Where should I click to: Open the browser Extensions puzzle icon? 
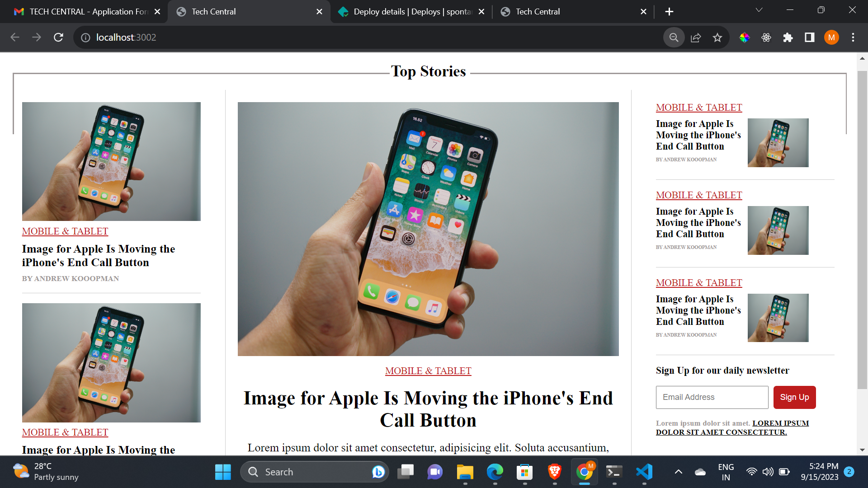click(788, 38)
